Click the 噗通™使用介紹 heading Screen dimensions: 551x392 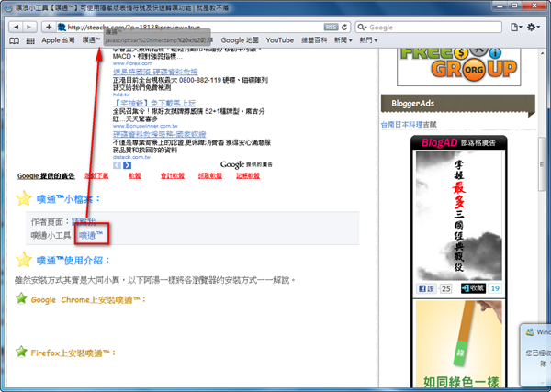point(73,261)
